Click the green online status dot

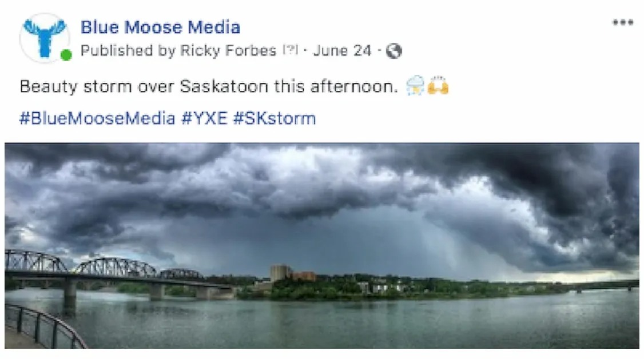tap(66, 55)
